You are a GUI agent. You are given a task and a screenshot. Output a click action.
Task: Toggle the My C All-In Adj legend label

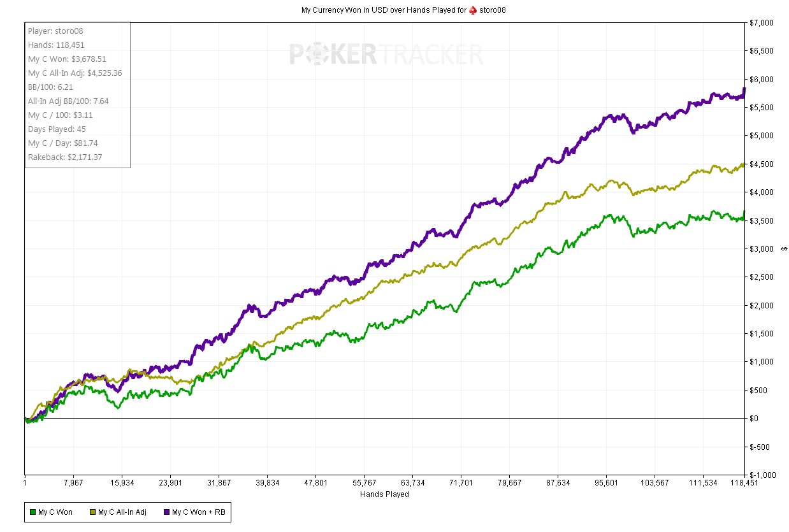122,512
